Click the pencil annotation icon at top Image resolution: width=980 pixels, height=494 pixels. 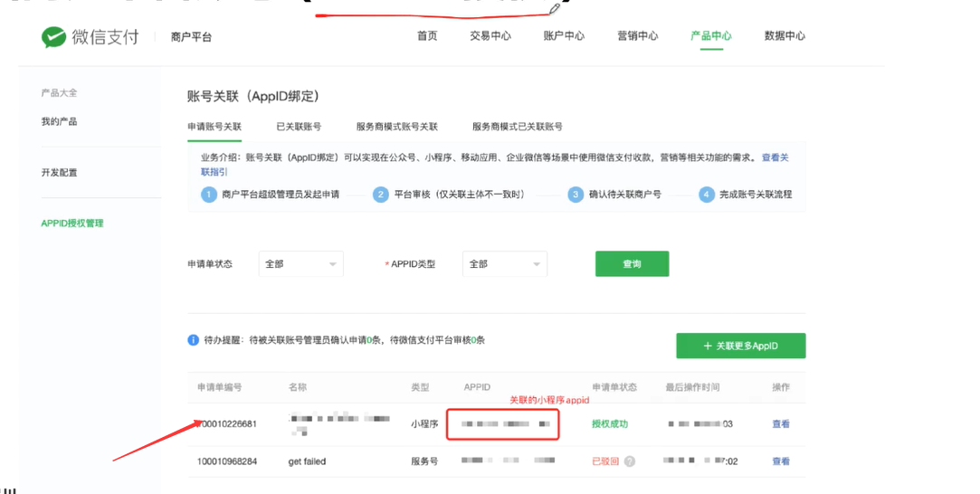(x=555, y=8)
